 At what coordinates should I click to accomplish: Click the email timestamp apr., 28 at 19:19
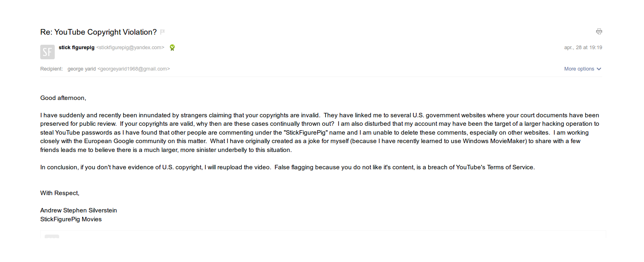(583, 48)
